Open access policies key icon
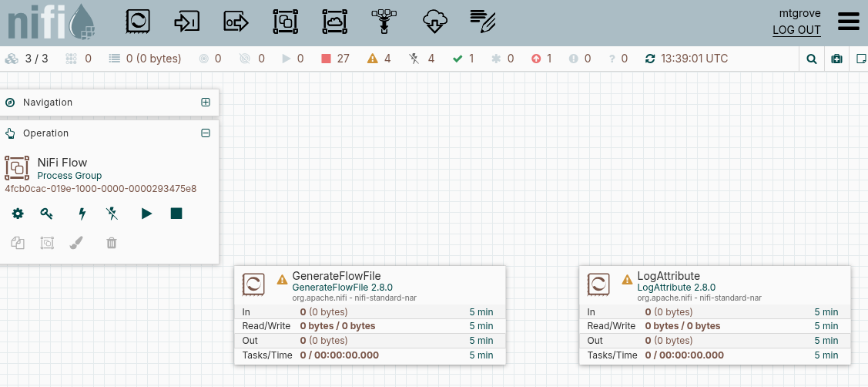 click(x=46, y=214)
